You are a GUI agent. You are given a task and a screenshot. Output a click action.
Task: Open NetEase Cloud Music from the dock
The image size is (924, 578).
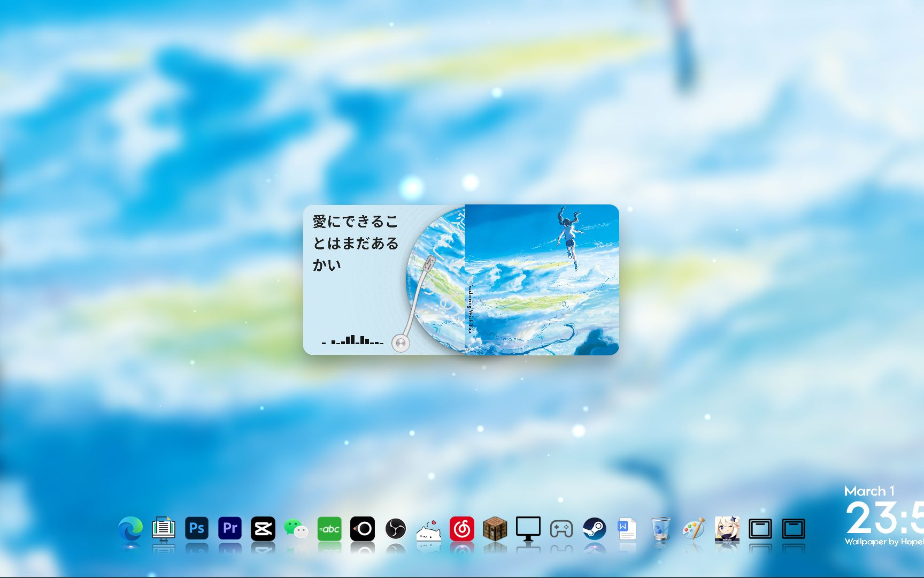coord(462,529)
